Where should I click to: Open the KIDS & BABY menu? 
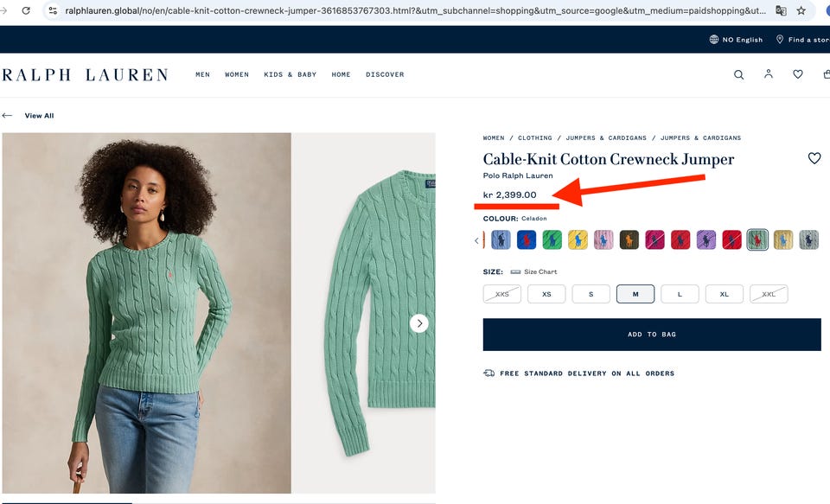tap(290, 74)
